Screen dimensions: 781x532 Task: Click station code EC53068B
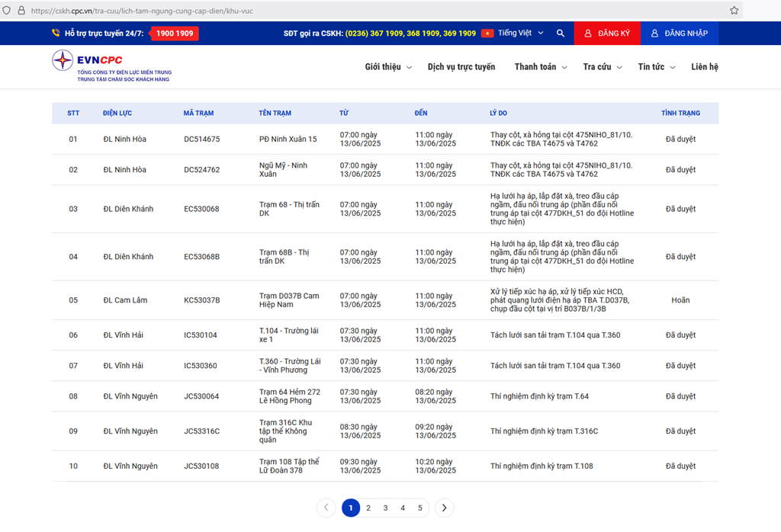201,257
